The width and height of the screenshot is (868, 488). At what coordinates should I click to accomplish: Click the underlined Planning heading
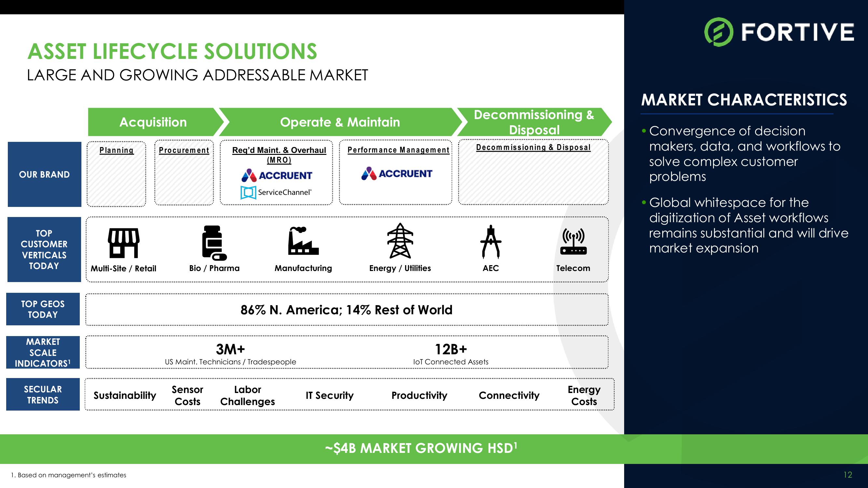click(x=117, y=150)
